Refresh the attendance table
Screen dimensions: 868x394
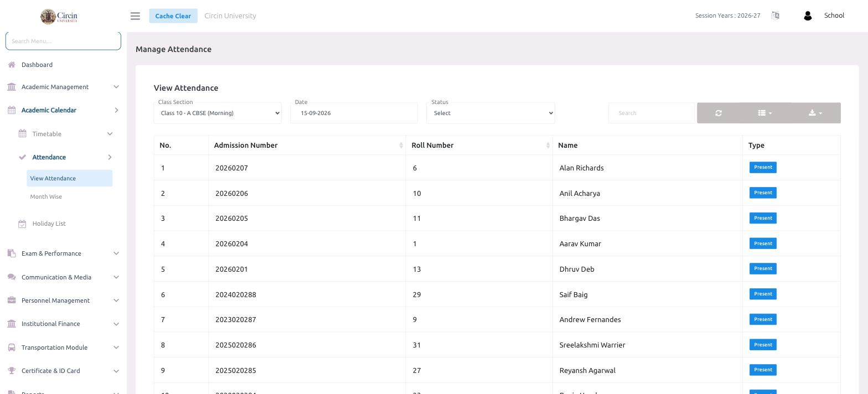tap(719, 113)
